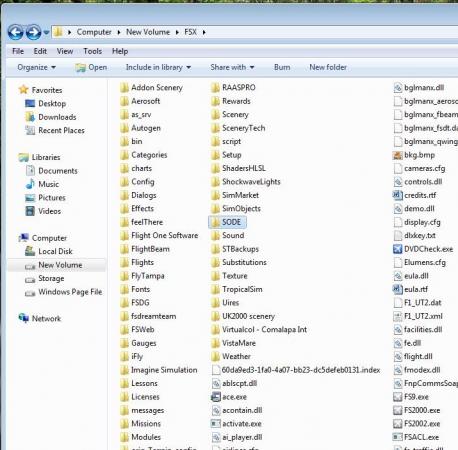Select the ace.exe application icon
The height and width of the screenshot is (450, 458).
coord(216,397)
